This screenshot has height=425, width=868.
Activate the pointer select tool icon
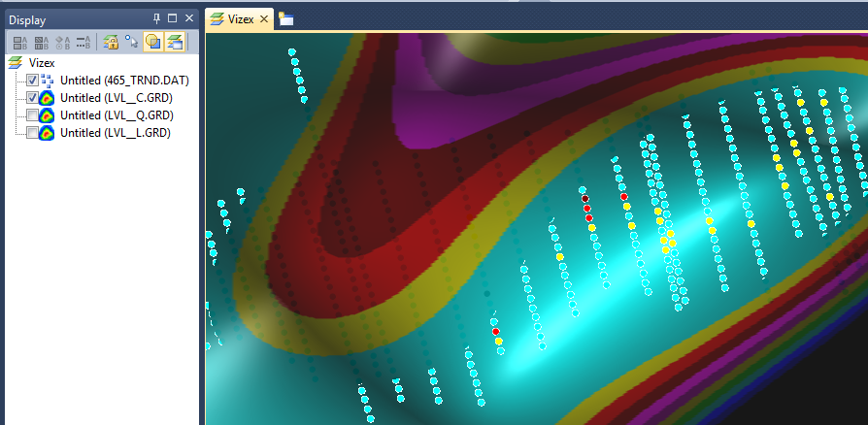point(131,42)
